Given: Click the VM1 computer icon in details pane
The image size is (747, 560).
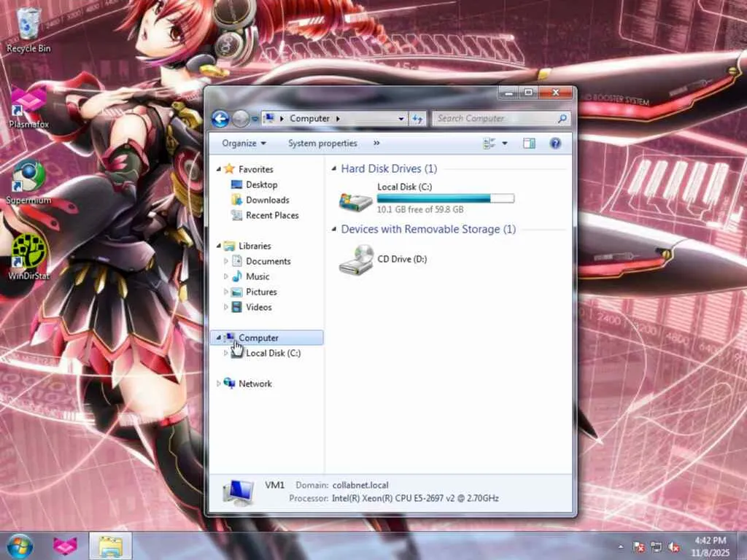Looking at the screenshot, I should click(x=238, y=492).
